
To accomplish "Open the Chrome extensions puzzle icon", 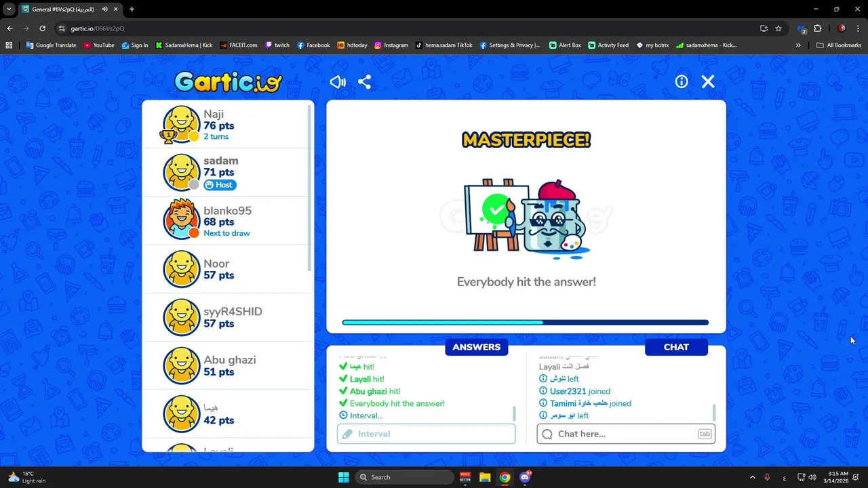I will coord(817,28).
